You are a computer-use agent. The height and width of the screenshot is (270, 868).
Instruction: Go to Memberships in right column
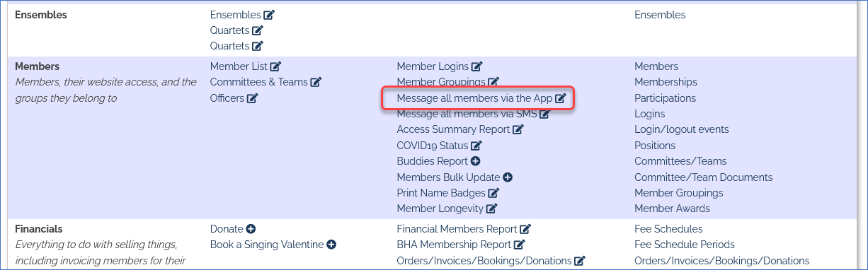click(x=666, y=82)
